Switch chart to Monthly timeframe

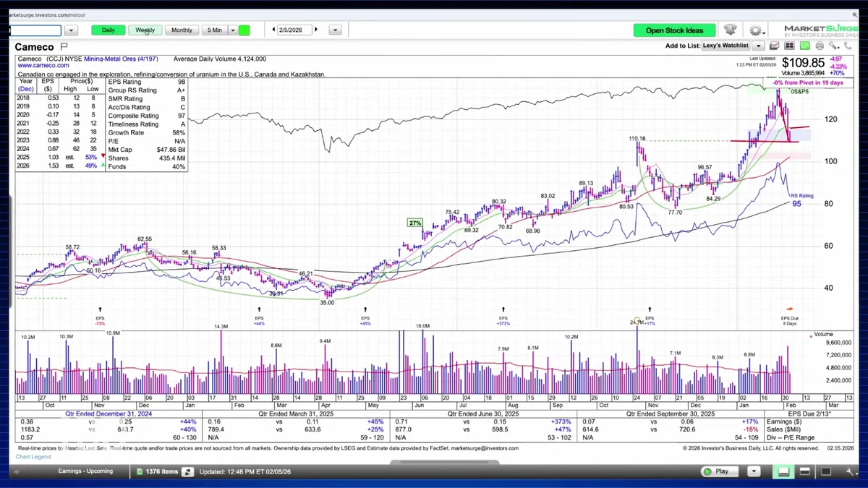[182, 30]
